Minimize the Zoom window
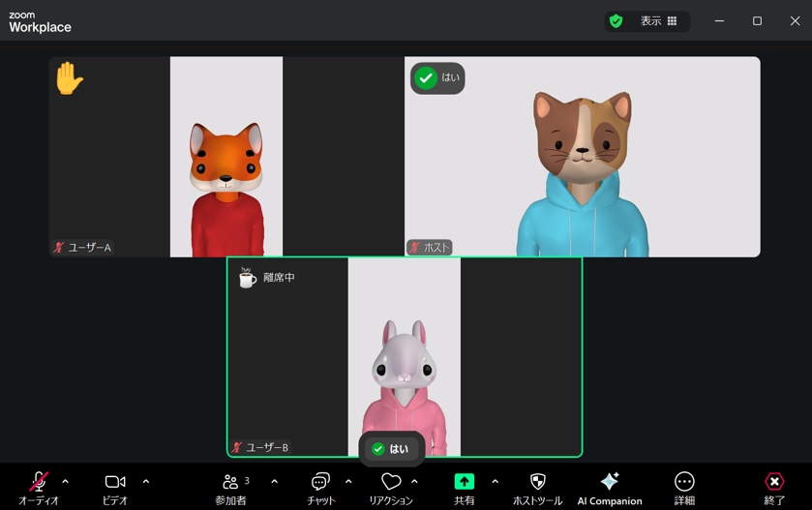This screenshot has width=812, height=510. pyautogui.click(x=719, y=20)
